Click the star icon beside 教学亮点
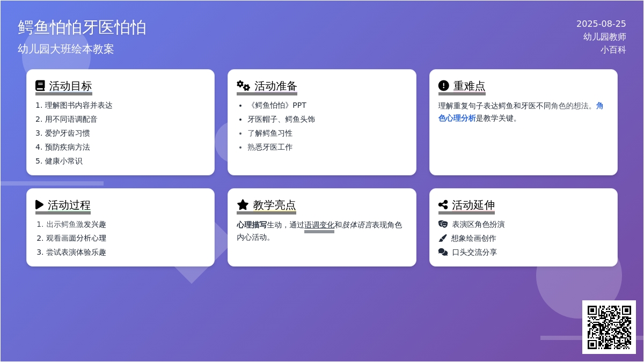 click(243, 205)
